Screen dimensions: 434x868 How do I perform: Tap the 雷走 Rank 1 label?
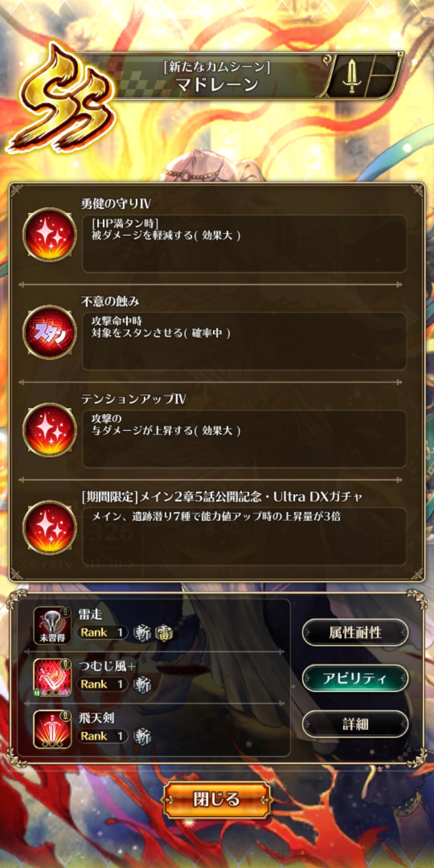(102, 633)
